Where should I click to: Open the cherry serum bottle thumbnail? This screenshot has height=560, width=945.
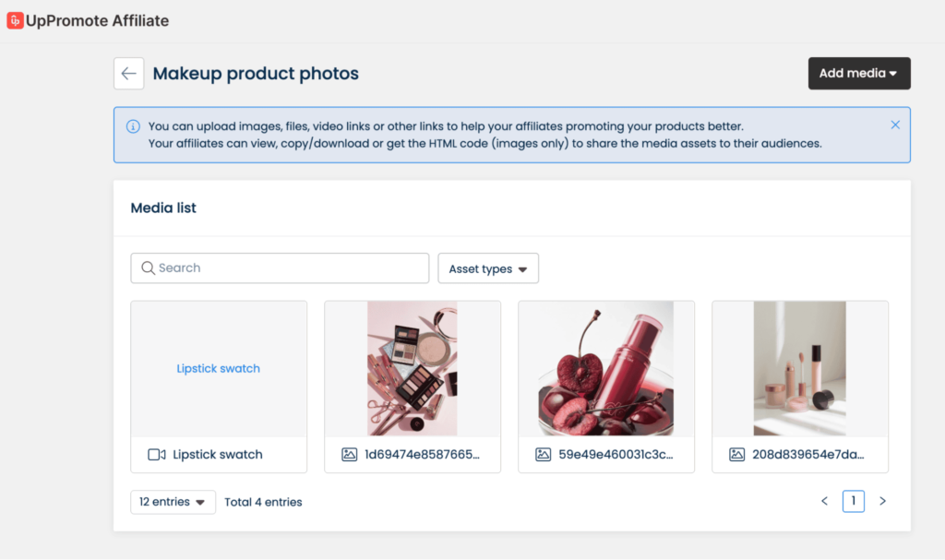605,367
